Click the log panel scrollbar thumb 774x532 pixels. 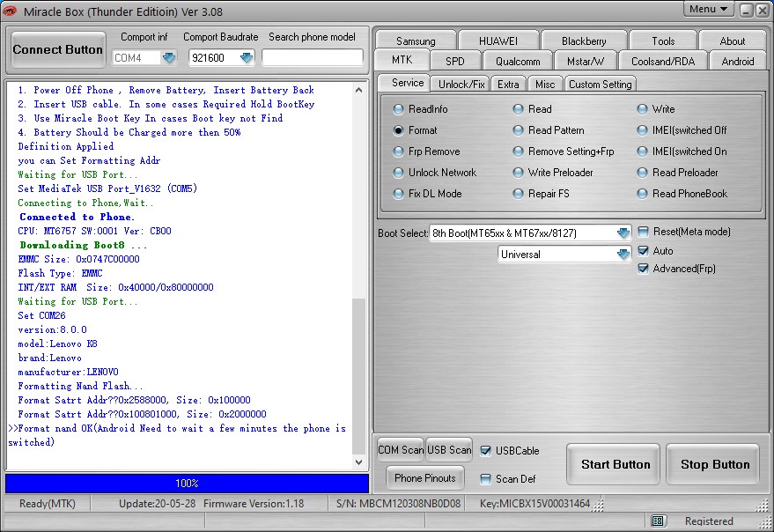[x=359, y=376]
